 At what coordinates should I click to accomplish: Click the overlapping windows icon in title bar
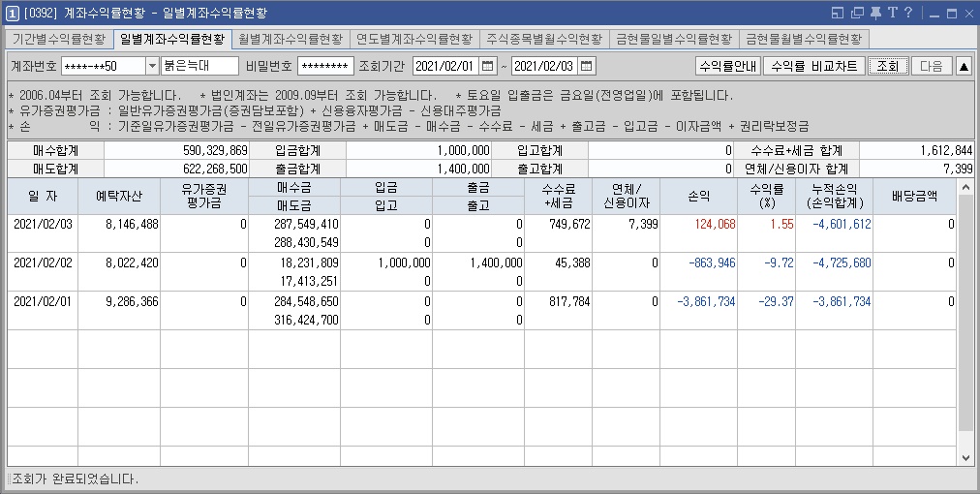(x=858, y=13)
